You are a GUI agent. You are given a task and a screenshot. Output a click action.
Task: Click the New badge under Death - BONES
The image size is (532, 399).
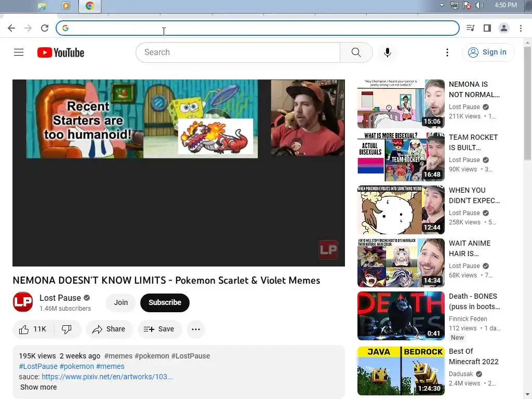pos(457,338)
